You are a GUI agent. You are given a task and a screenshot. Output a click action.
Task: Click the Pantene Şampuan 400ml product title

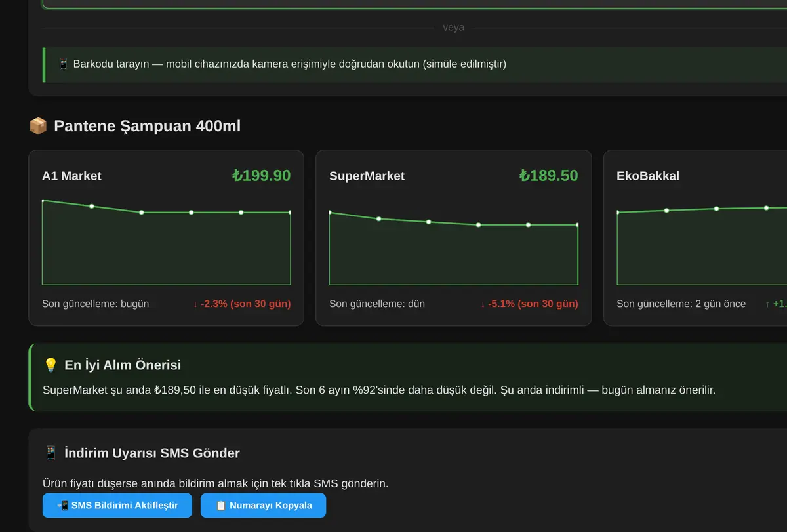147,126
